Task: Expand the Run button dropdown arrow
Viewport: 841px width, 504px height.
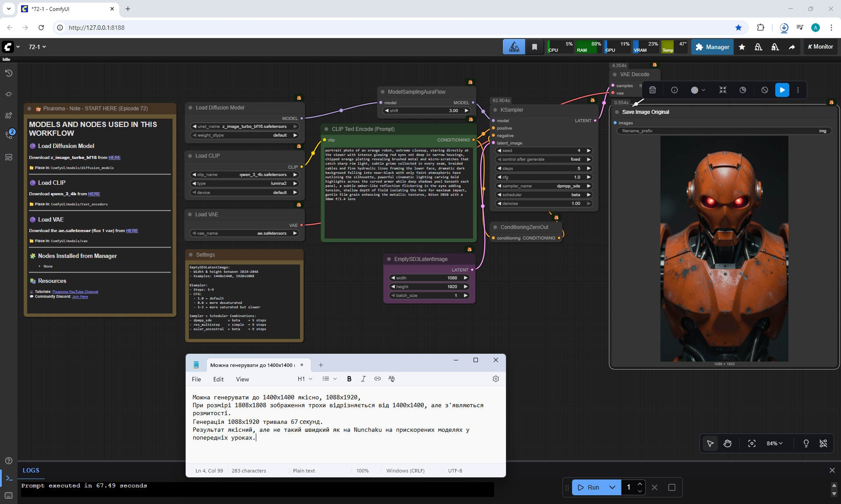Action: click(612, 487)
